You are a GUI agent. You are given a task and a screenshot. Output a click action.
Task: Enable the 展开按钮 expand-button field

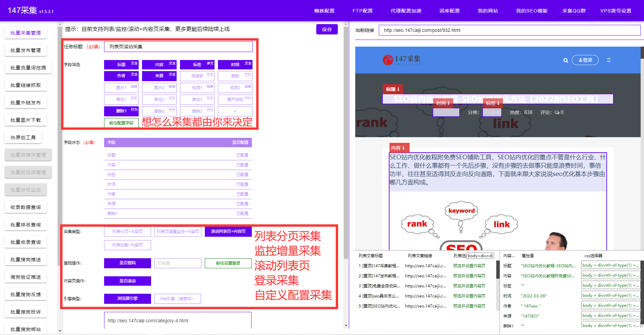point(235,99)
